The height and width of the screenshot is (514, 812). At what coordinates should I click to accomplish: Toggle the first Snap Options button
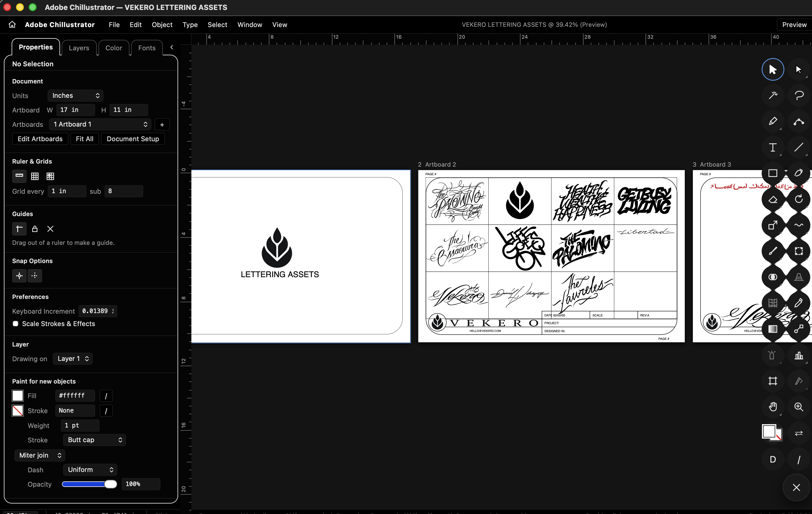click(x=19, y=276)
